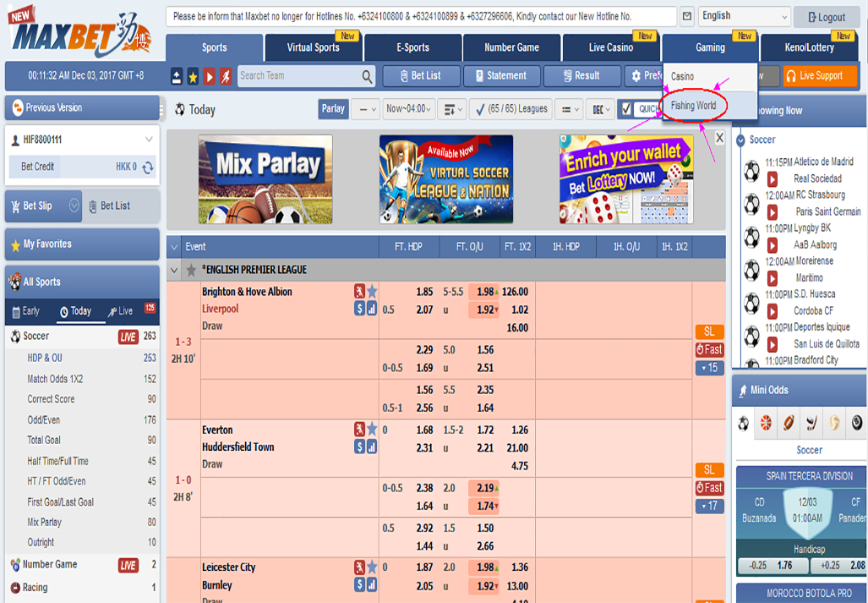The width and height of the screenshot is (868, 603).
Task: Expand the HIF8800111 account details
Action: [x=150, y=140]
